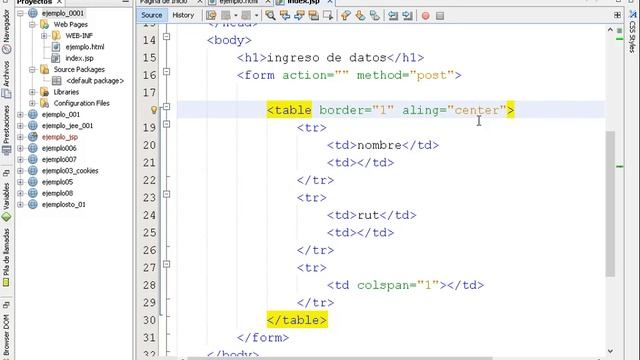Click the editor scrollbar up arrow
Screen dimensions: 640x360
(x=610, y=30)
